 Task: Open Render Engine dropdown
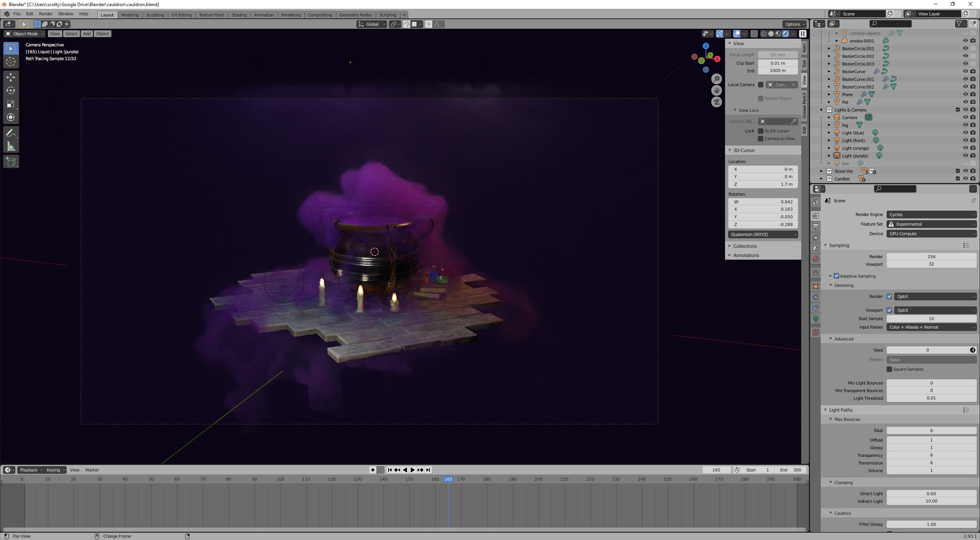[x=932, y=214]
